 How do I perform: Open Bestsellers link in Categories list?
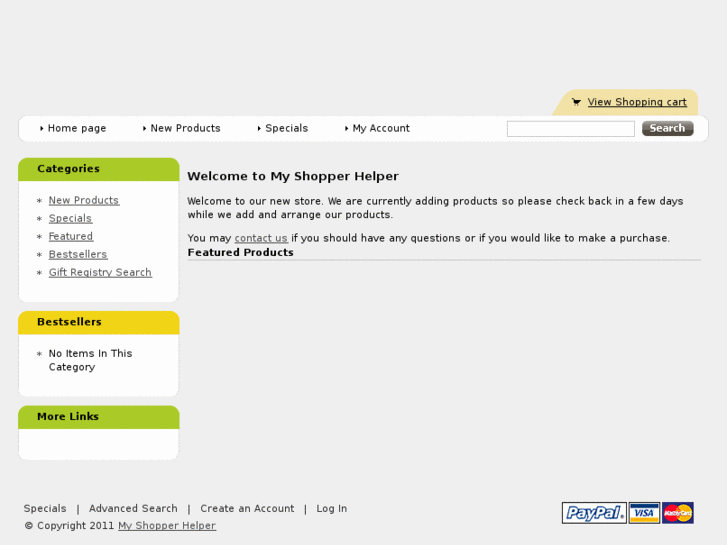click(x=78, y=255)
